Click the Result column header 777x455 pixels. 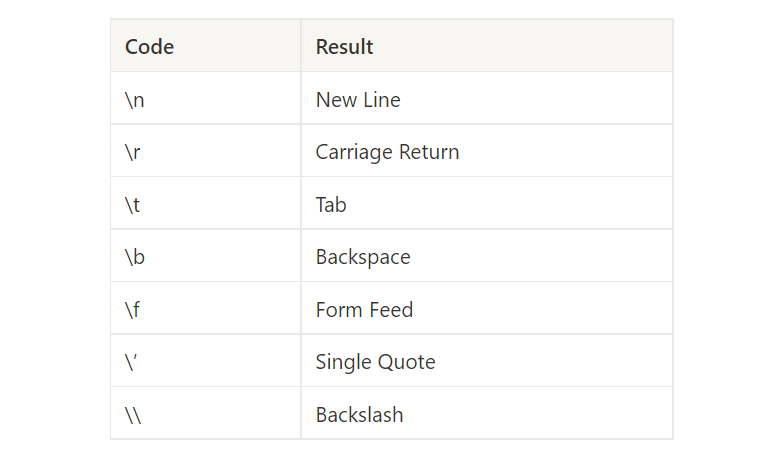pyautogui.click(x=487, y=46)
